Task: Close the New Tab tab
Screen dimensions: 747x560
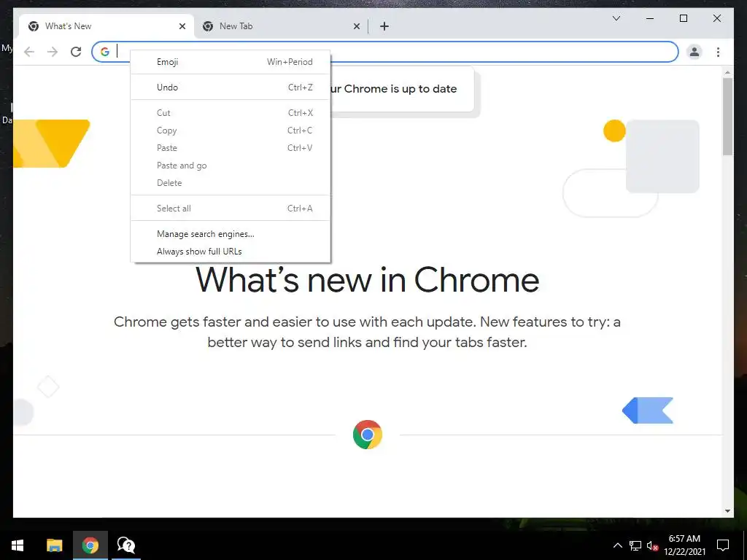Action: pyautogui.click(x=356, y=26)
